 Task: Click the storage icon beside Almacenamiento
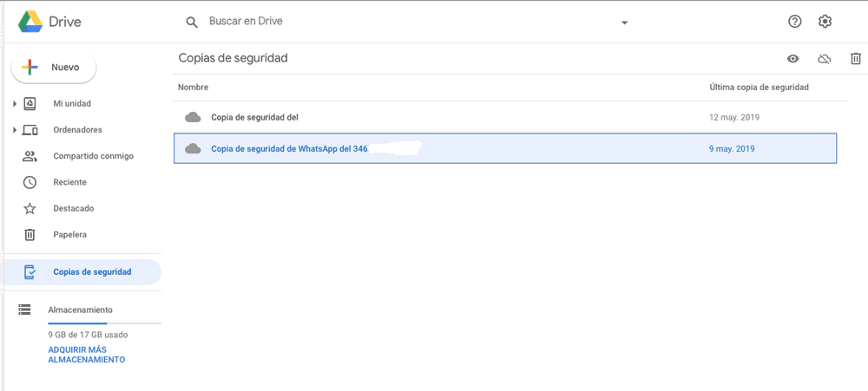pos(24,310)
